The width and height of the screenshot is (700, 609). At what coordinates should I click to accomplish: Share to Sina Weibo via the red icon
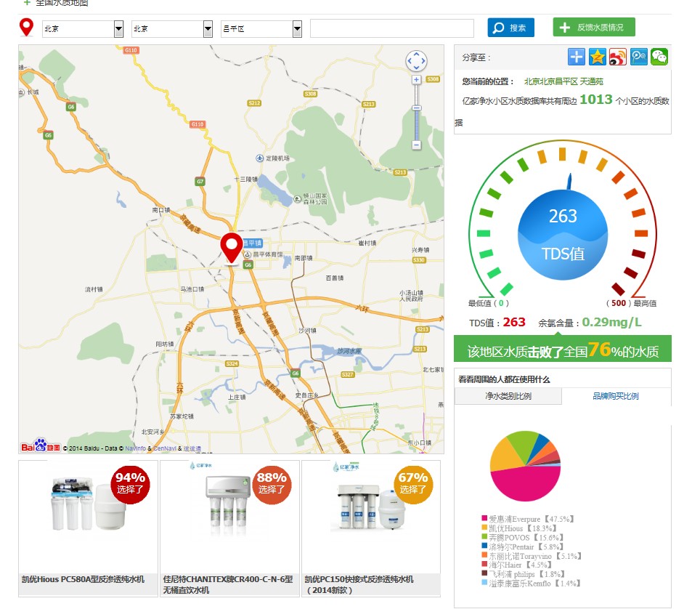point(618,57)
